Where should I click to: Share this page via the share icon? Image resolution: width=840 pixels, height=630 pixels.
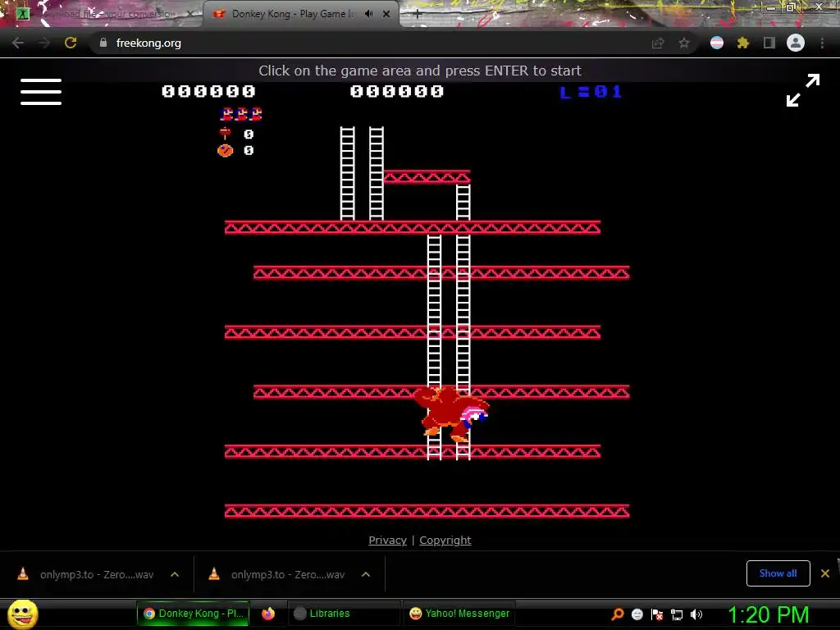click(658, 43)
